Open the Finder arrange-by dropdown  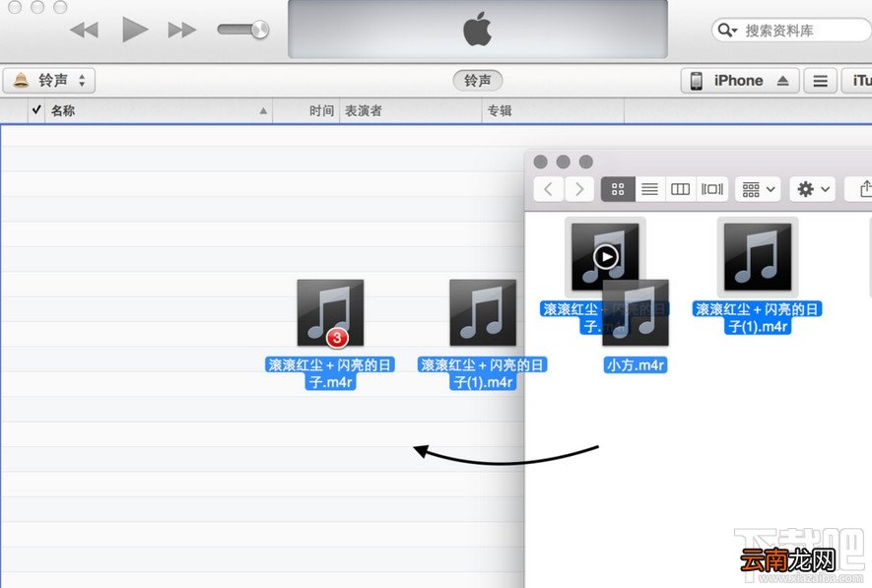759,189
